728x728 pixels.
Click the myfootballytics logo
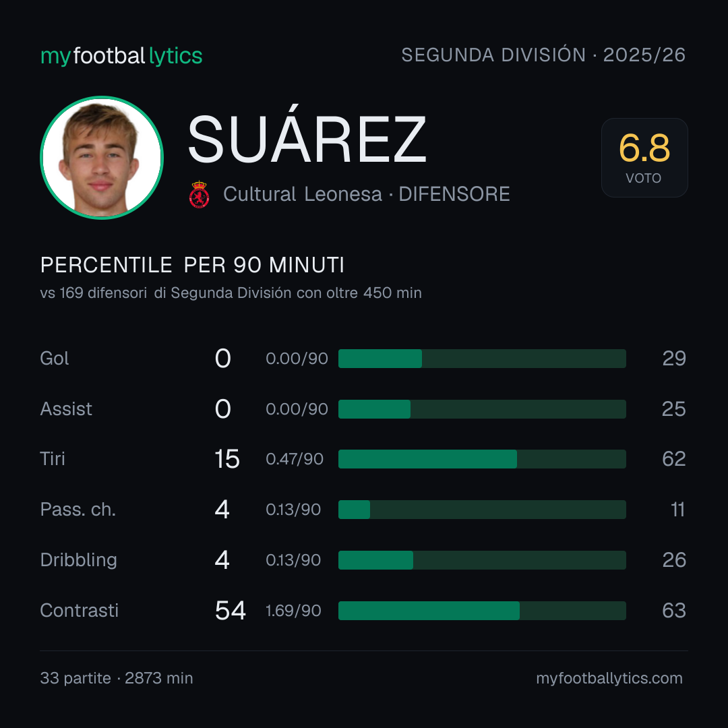pos(121,56)
